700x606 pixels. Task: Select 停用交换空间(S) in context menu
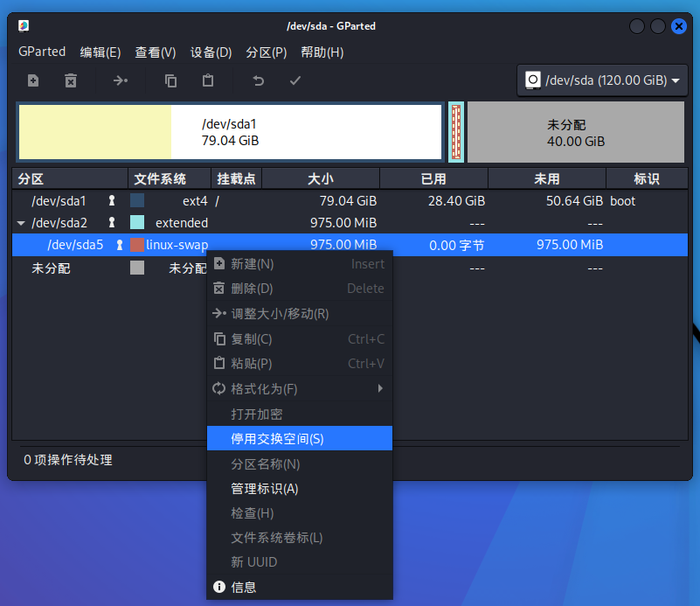pyautogui.click(x=300, y=438)
